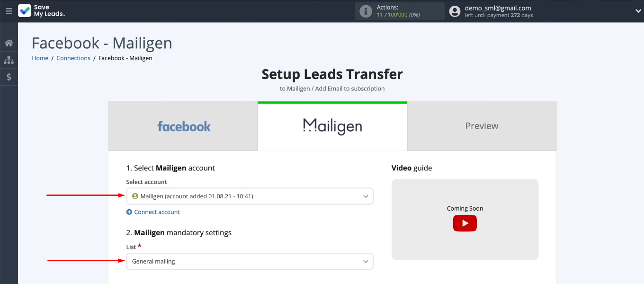Open the Select account dropdown
644x284 pixels.
point(250,196)
